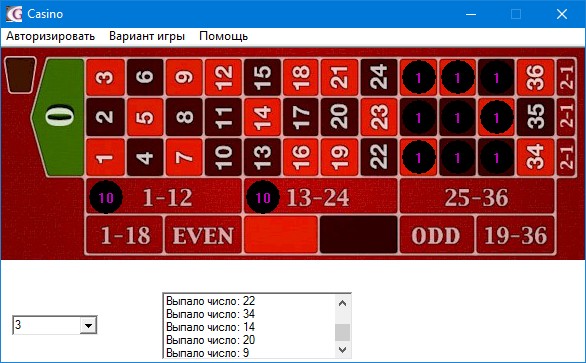This screenshot has width=586, height=363.
Task: Bet on the 25-36 dozen
Action: coord(477,196)
